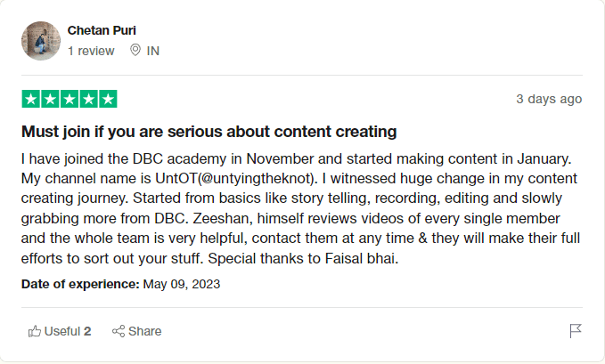Open the "Must join if you are serious" review title
Viewport: 605px width, 364px height.
pos(208,133)
